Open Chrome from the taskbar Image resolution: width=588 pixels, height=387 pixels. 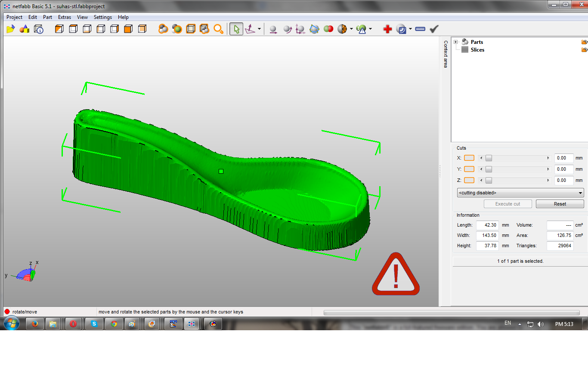click(x=114, y=324)
